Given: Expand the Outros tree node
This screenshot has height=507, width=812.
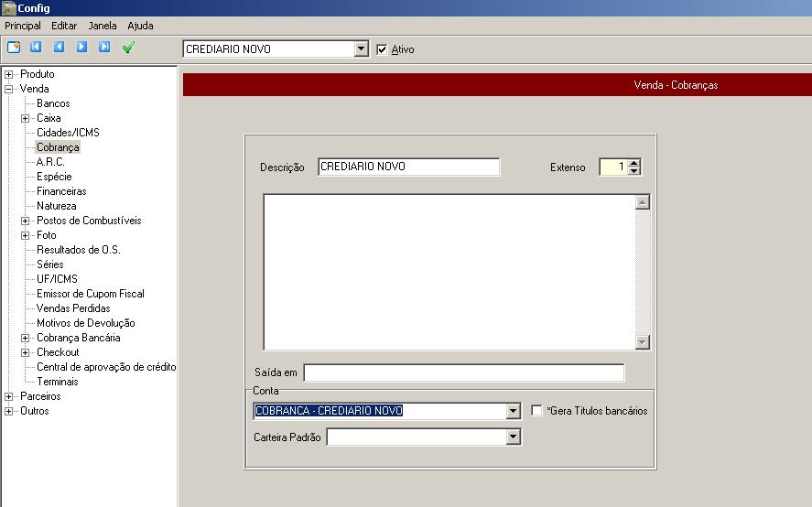Looking at the screenshot, I should (9, 411).
